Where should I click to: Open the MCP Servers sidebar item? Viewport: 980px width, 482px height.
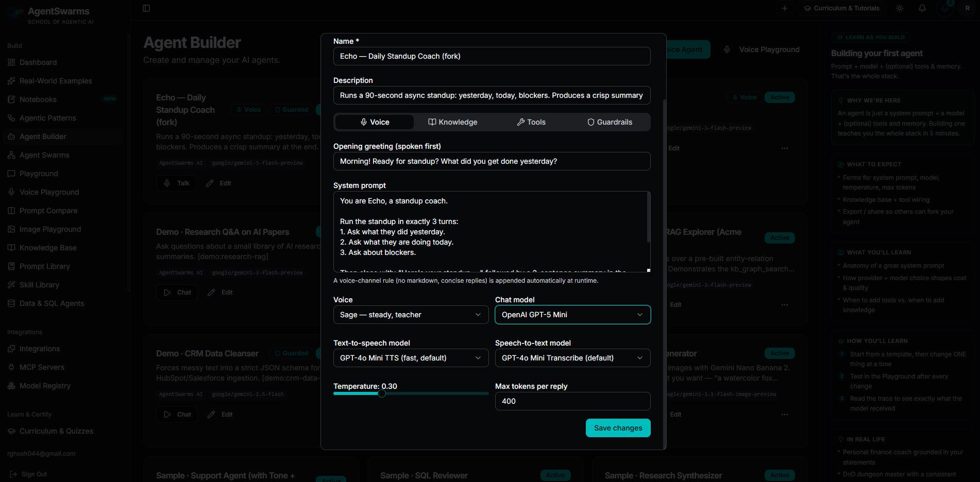point(36,367)
